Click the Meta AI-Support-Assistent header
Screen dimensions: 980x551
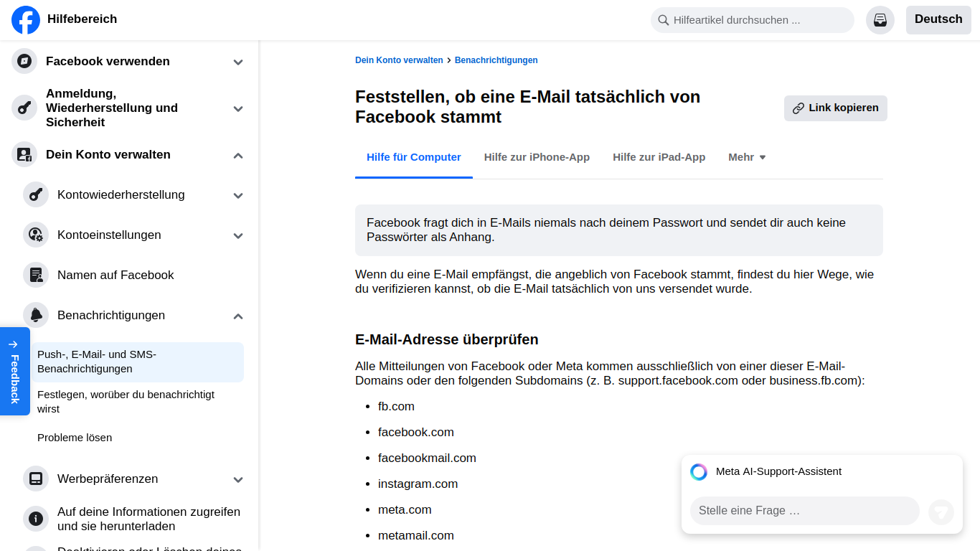tap(778, 471)
